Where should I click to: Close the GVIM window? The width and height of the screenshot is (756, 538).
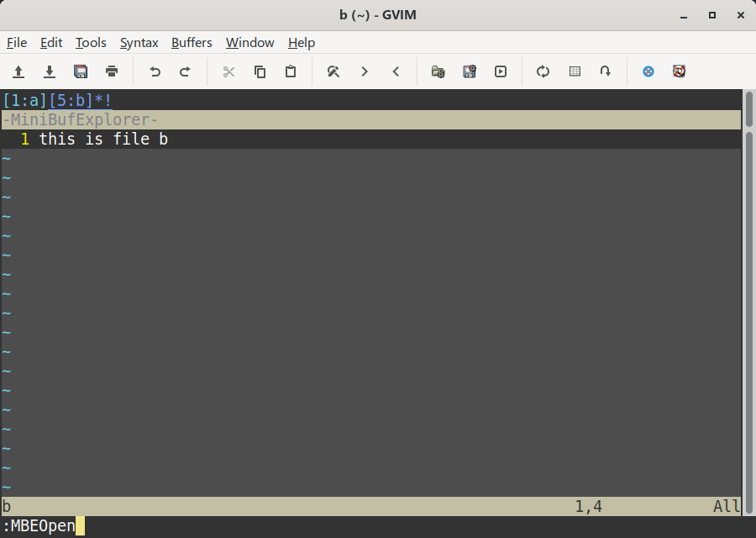(741, 15)
